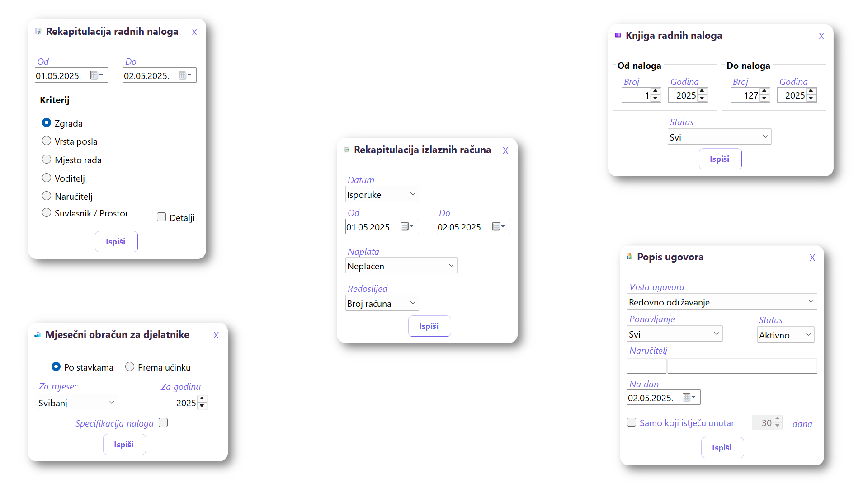The width and height of the screenshot is (868, 488).
Task: Click the Knjiga radnih naloga book icon
Action: pos(618,35)
